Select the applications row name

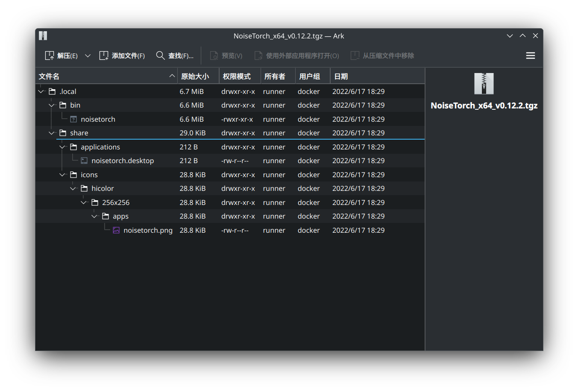[100, 147]
